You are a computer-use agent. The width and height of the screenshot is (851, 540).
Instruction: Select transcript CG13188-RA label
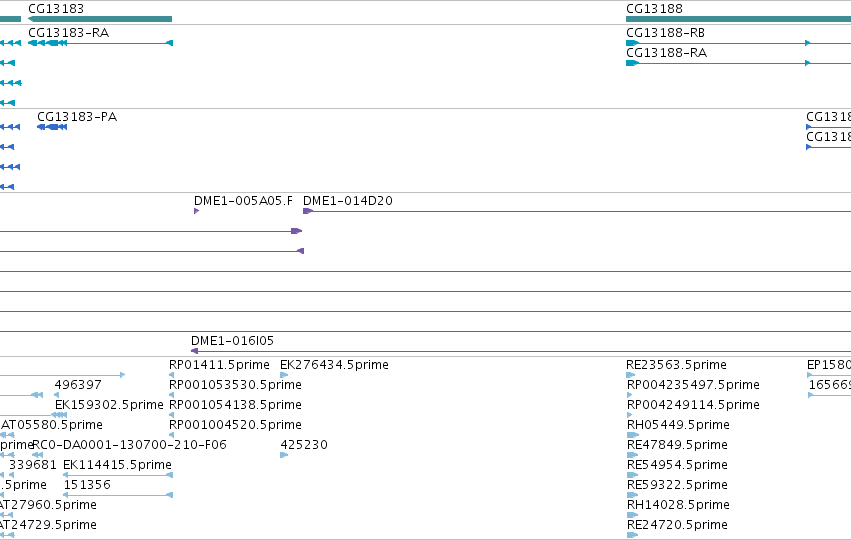(666, 53)
